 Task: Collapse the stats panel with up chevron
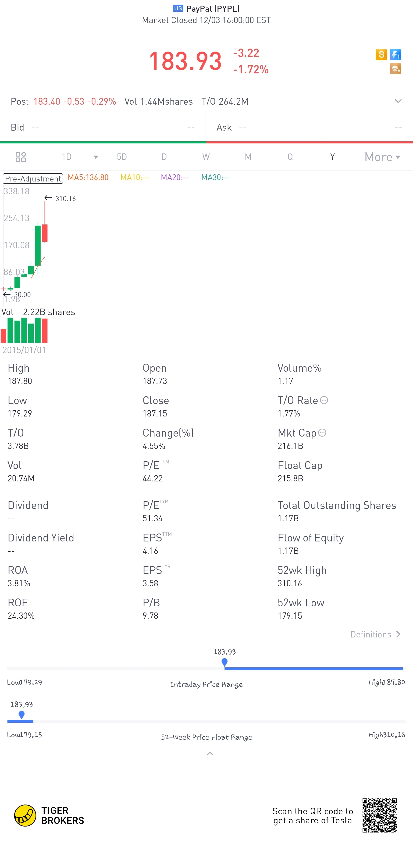coord(210,754)
